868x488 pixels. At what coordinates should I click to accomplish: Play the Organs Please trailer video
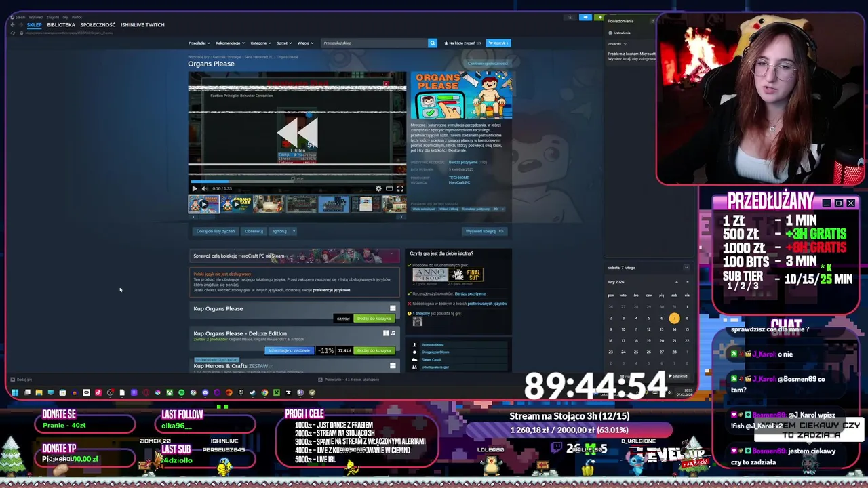coord(195,188)
